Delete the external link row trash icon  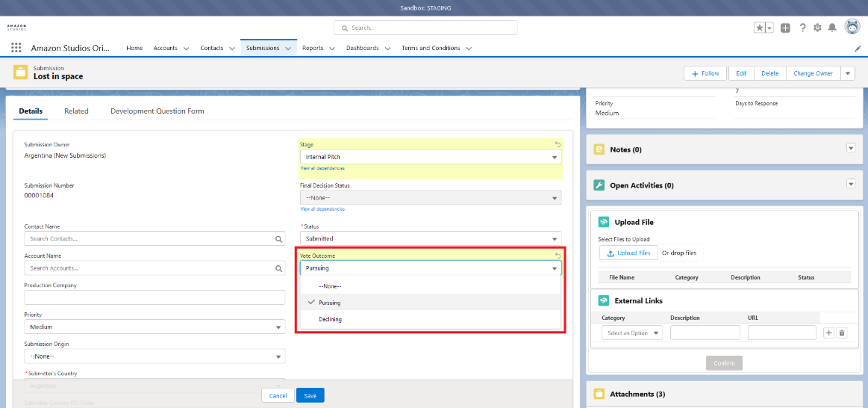(842, 333)
